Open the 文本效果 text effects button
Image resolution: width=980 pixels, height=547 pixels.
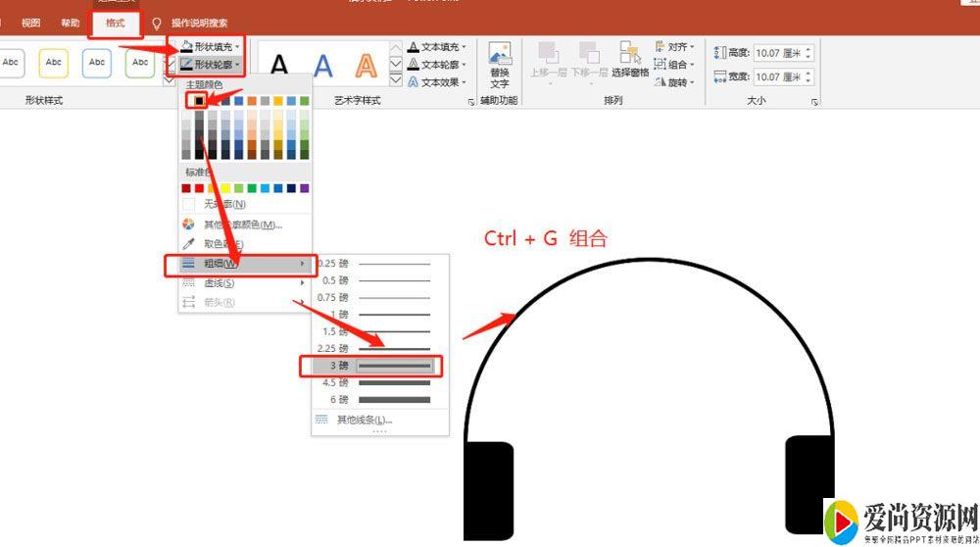(x=437, y=82)
